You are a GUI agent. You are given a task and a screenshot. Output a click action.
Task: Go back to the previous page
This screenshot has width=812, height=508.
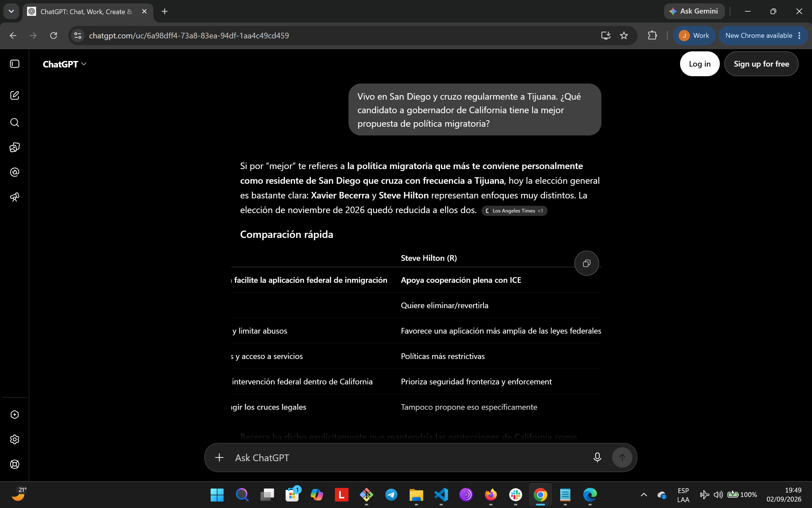coord(13,36)
